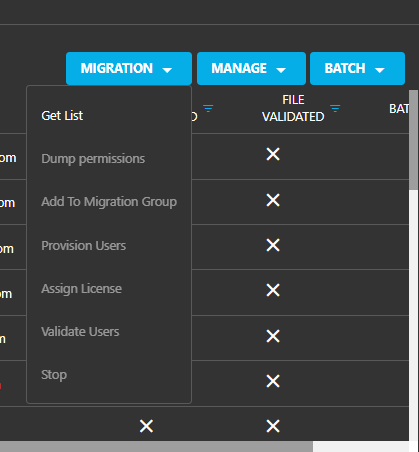
Task: Open the BATCH dropdown button
Action: [x=357, y=68]
